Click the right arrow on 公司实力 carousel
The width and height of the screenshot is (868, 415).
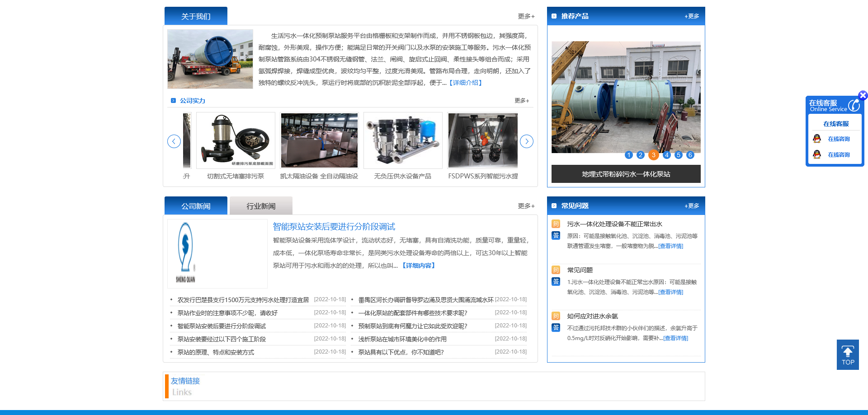526,141
